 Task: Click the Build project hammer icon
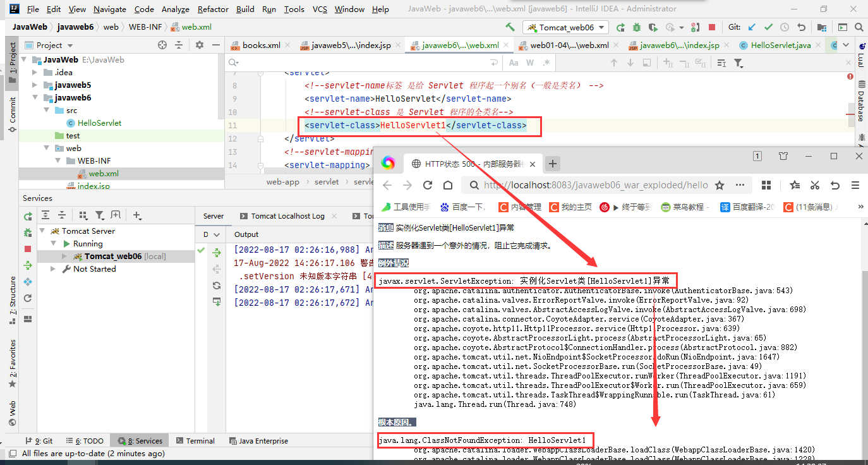510,27
